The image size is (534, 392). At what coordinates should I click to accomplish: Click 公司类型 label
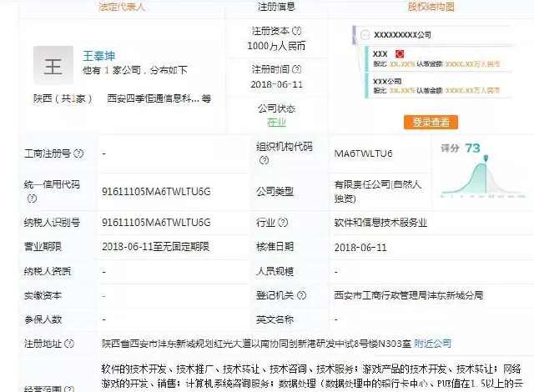[275, 192]
